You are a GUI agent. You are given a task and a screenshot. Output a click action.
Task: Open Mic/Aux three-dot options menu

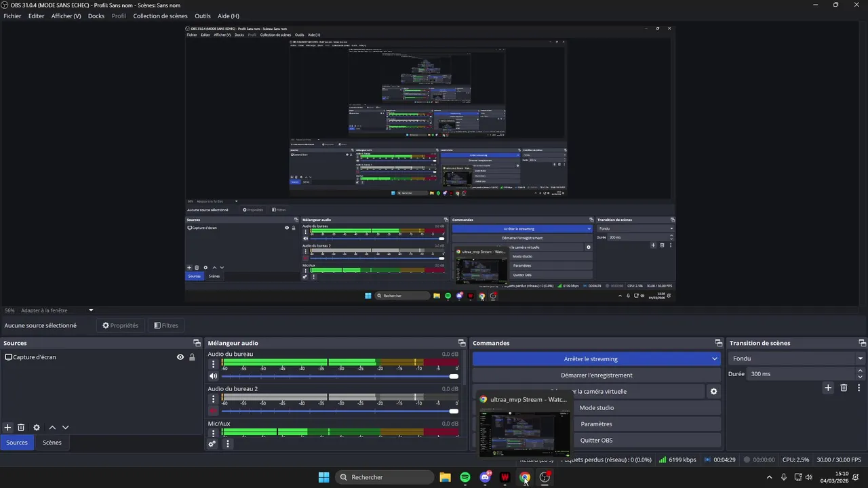point(213,433)
